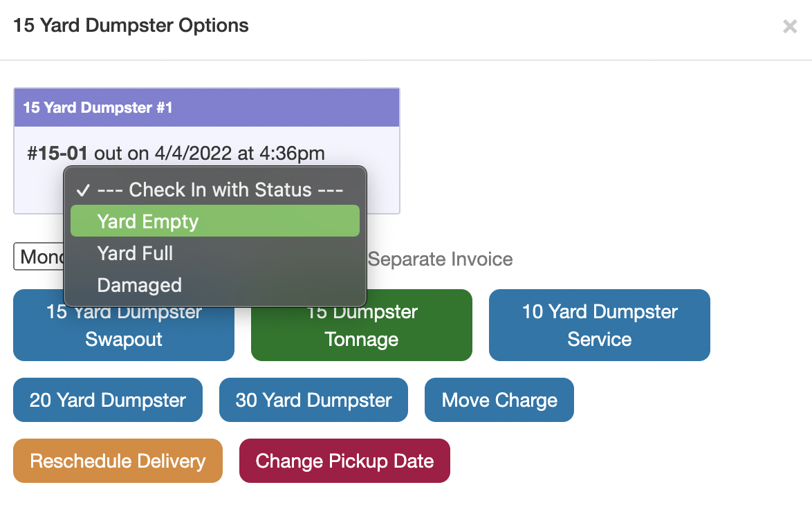Click the dialog title 15 Yard Dumpster Options
The height and width of the screenshot is (505, 812).
click(131, 26)
